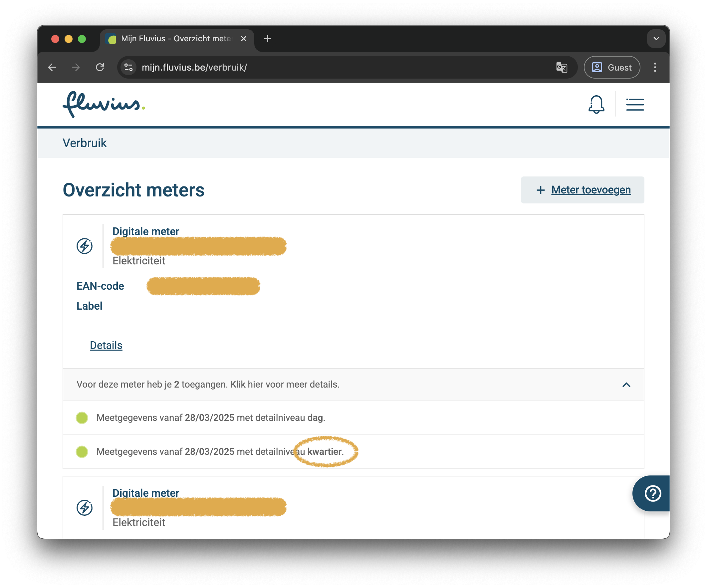Click the Voor deze meter toegangen text
Viewport: 707px width, 588px height.
(x=208, y=385)
